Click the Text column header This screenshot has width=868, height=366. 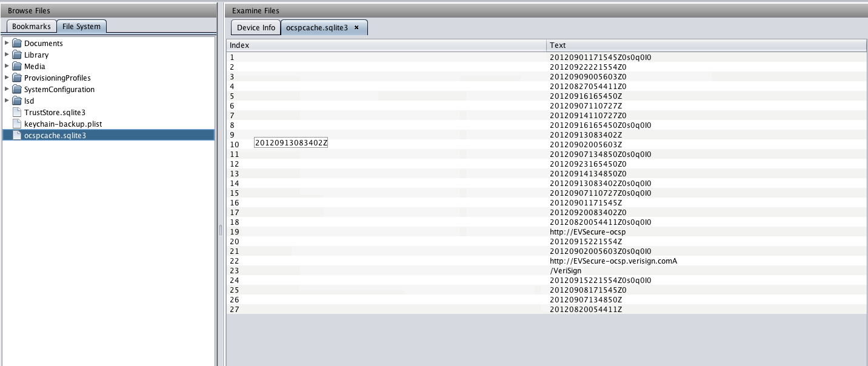click(706, 45)
